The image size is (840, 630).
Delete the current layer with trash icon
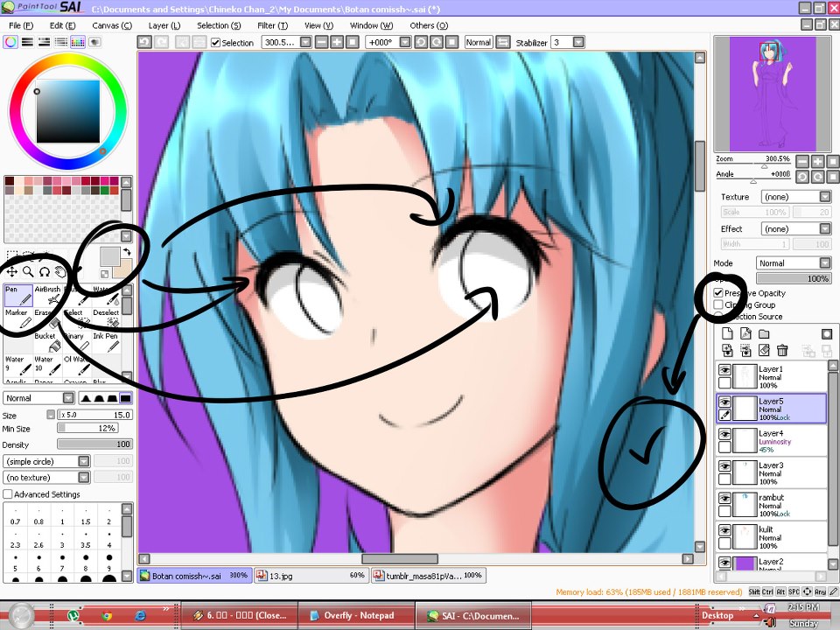[x=782, y=350]
